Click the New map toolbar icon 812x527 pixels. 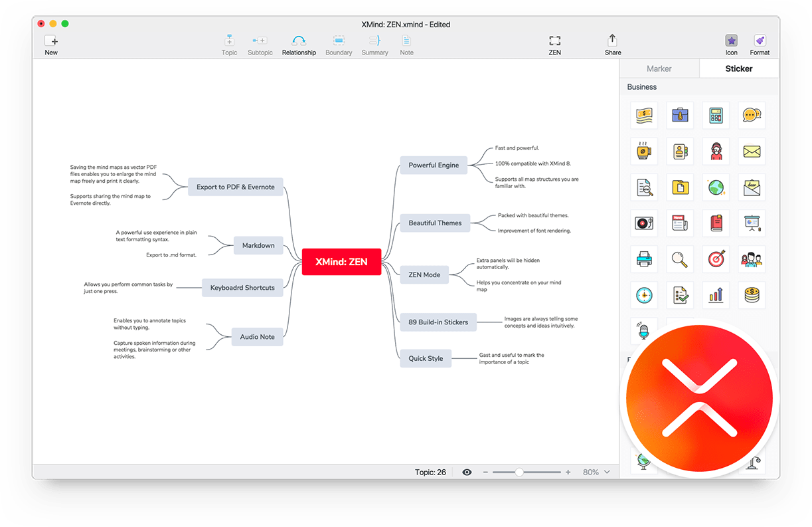(x=51, y=41)
